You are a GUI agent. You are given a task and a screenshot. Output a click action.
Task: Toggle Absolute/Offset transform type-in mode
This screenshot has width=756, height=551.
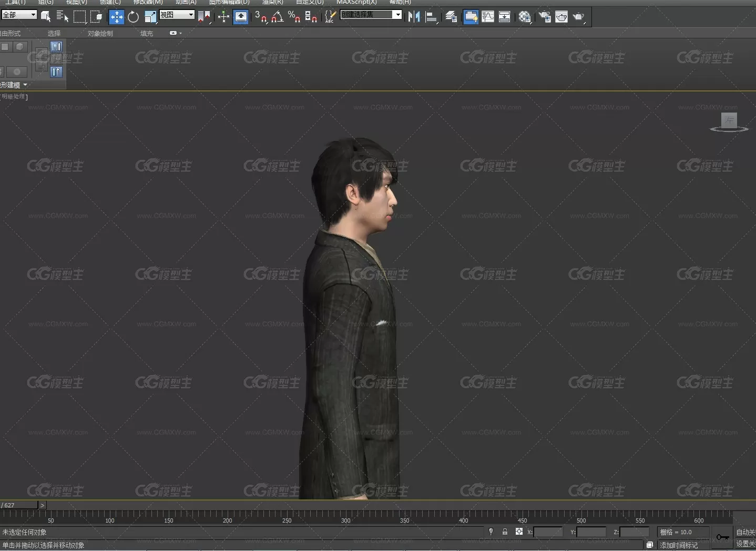pyautogui.click(x=519, y=532)
